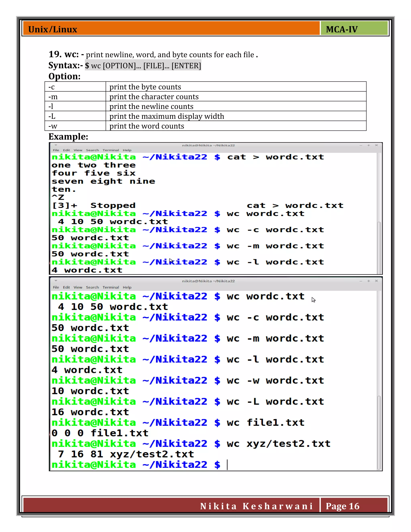Expand window menu arrow in lower terminal titlebar
Image resolution: width=411 pixels, height=532 pixels.
point(56,281)
